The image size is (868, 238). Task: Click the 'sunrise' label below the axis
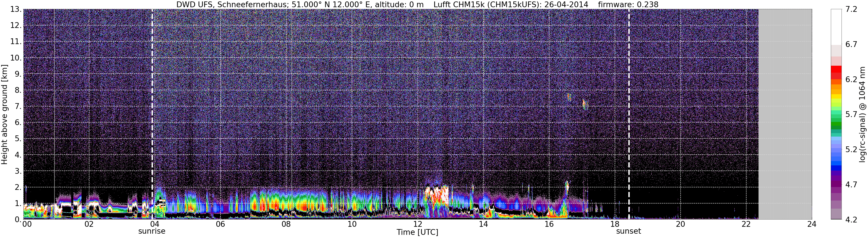click(152, 231)
